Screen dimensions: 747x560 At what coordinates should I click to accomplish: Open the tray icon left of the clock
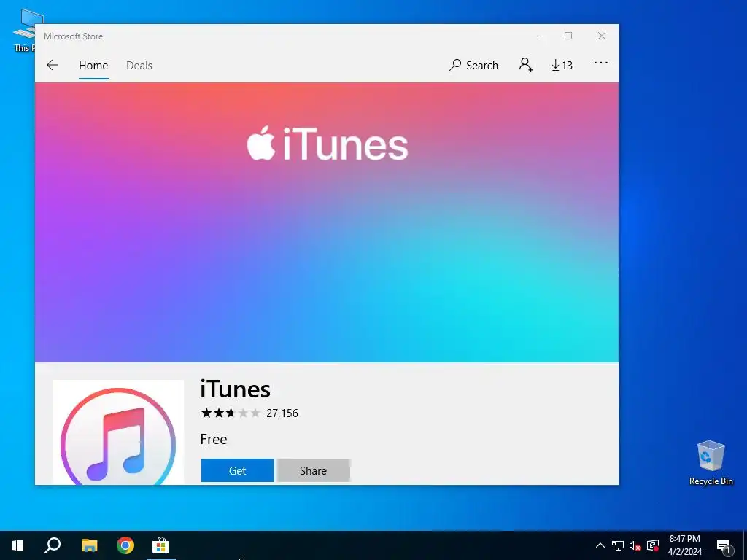pyautogui.click(x=653, y=545)
